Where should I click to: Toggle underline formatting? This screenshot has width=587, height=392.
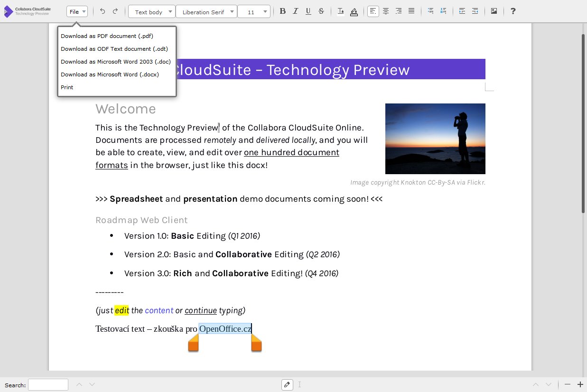[308, 11]
